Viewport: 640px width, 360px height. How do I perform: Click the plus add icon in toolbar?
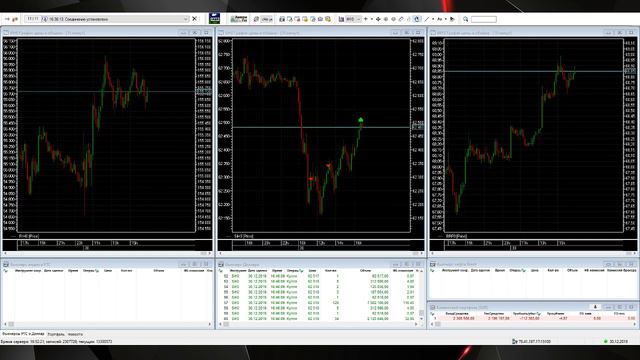[366, 19]
